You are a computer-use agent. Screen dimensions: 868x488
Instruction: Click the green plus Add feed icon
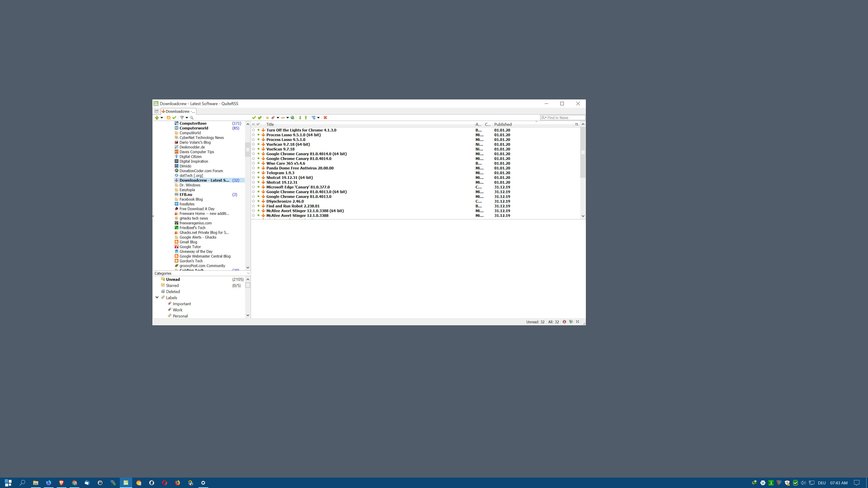157,117
